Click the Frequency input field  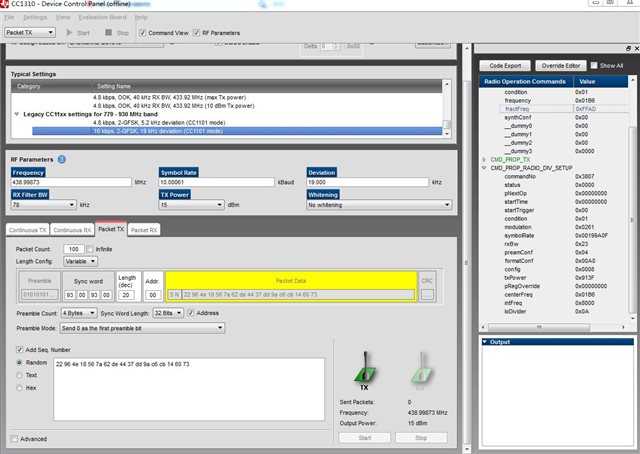tap(71, 182)
